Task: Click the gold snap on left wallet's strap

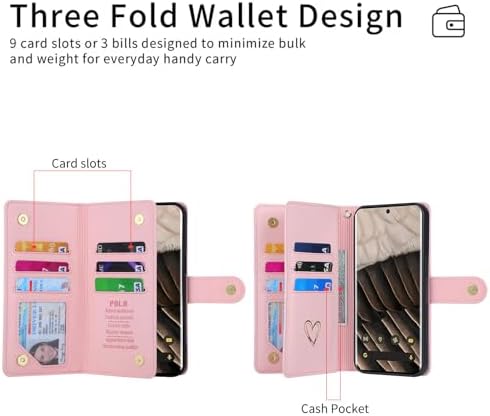Action: tap(231, 290)
